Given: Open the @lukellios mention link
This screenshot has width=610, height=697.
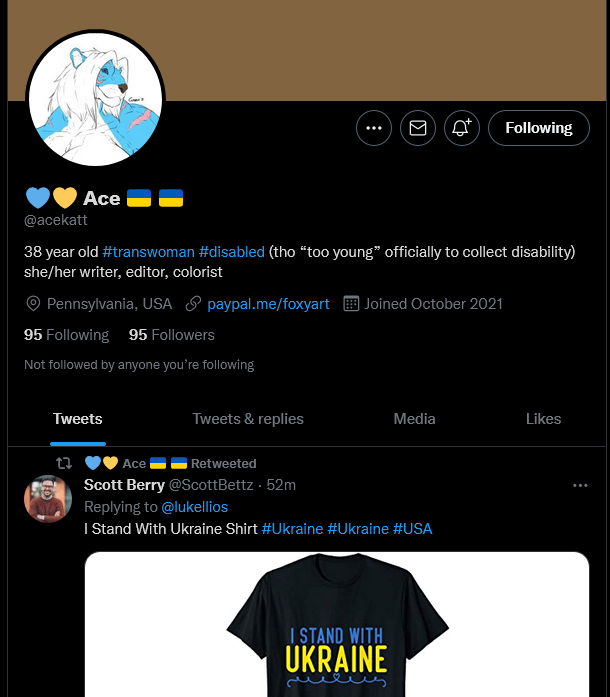Looking at the screenshot, I should pyautogui.click(x=194, y=507).
